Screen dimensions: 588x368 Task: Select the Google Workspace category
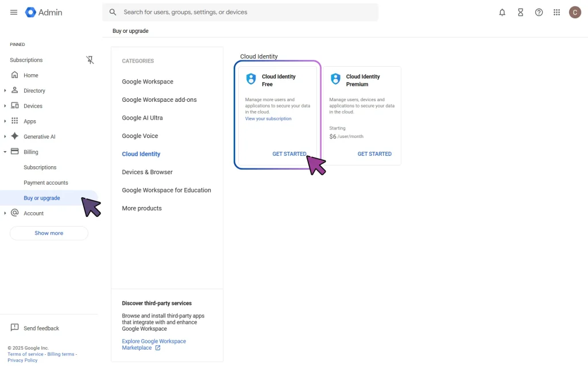148,82
